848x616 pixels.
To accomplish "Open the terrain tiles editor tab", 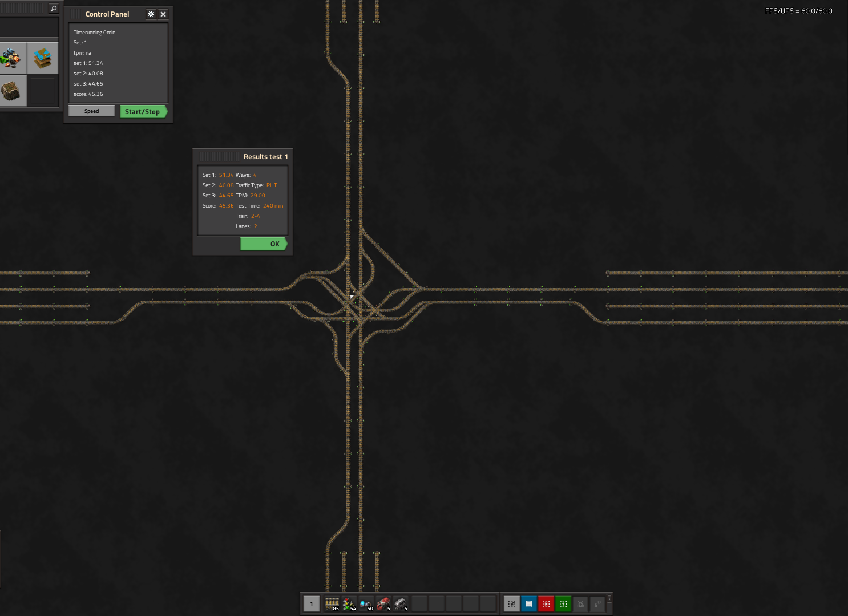I will pos(43,58).
